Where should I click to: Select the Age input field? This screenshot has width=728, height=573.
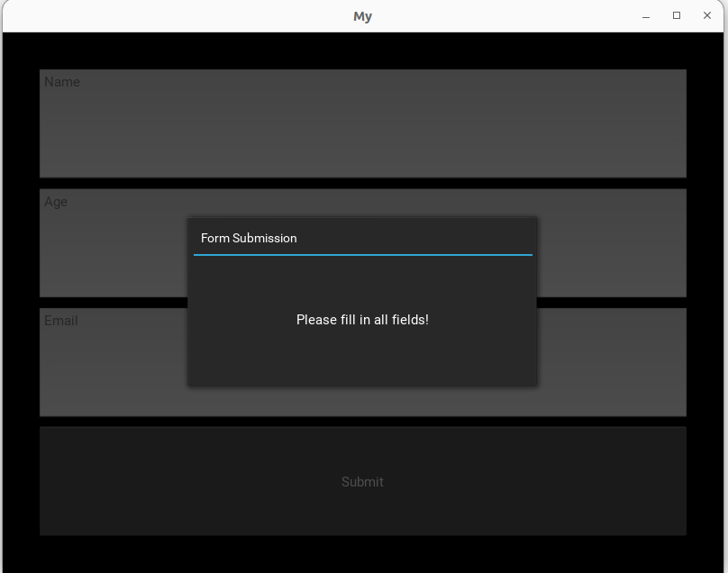pyautogui.click(x=108, y=243)
